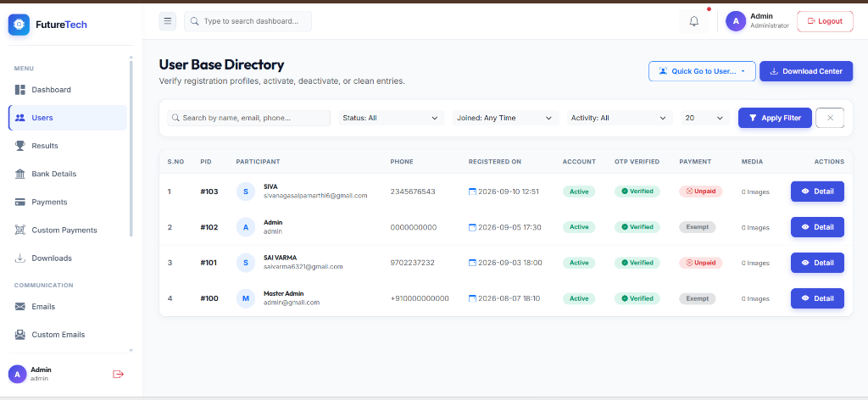
Task: Open Custom Emails under Communication
Action: pyautogui.click(x=68, y=334)
